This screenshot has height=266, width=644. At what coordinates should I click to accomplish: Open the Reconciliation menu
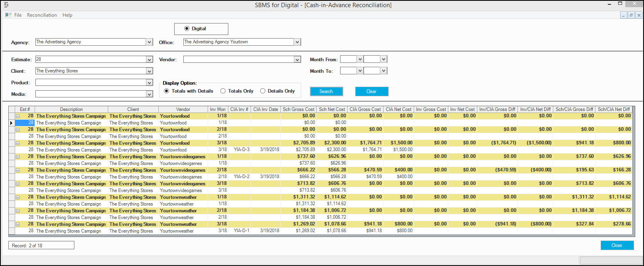click(x=42, y=15)
